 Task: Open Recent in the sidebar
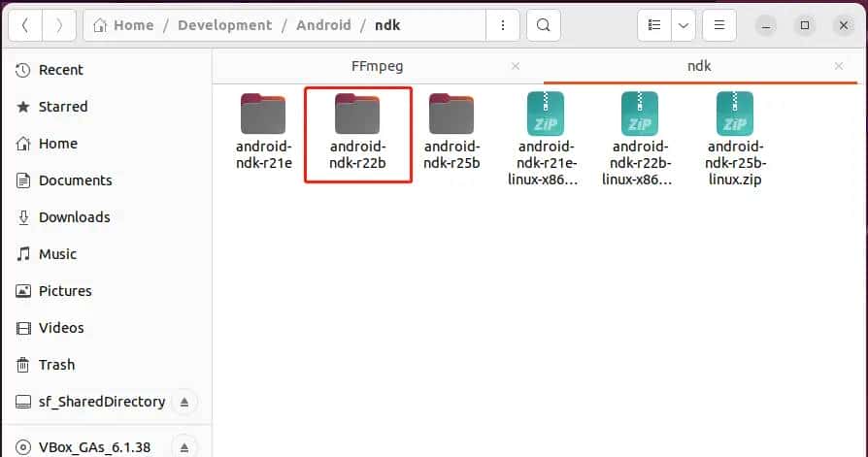[106, 70]
